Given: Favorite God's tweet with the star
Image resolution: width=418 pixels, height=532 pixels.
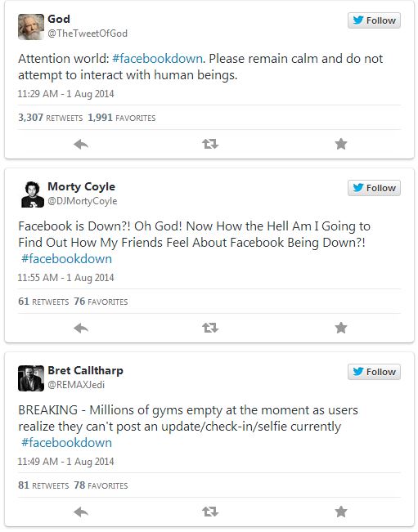Looking at the screenshot, I should tap(341, 144).
